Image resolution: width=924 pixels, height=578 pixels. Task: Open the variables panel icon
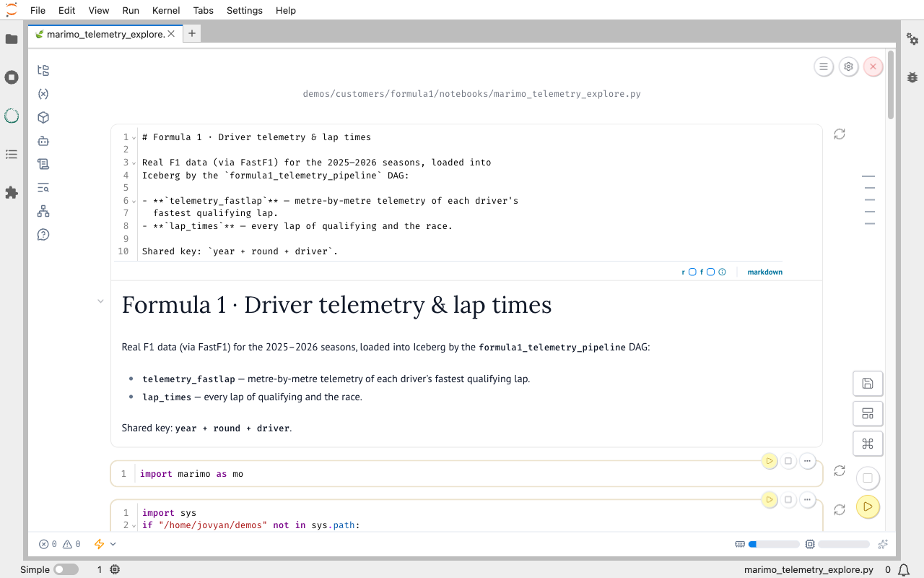pos(43,94)
